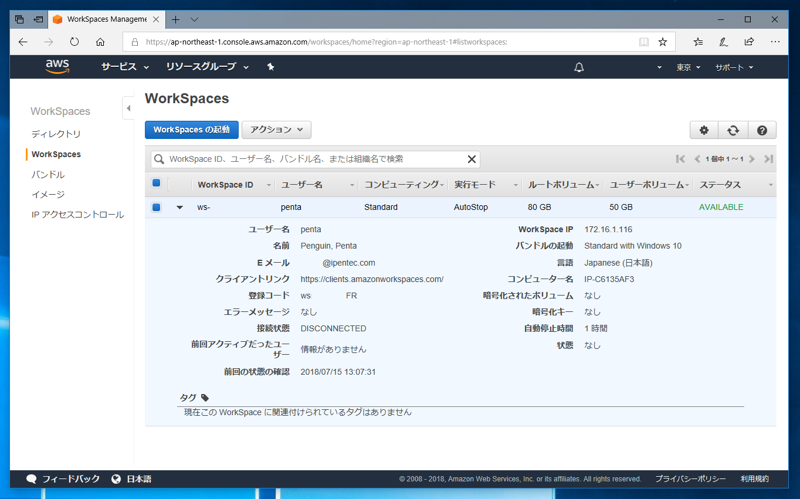Image resolution: width=800 pixels, height=499 pixels.
Task: Open the account name dropdown arrow
Action: pyautogui.click(x=659, y=67)
